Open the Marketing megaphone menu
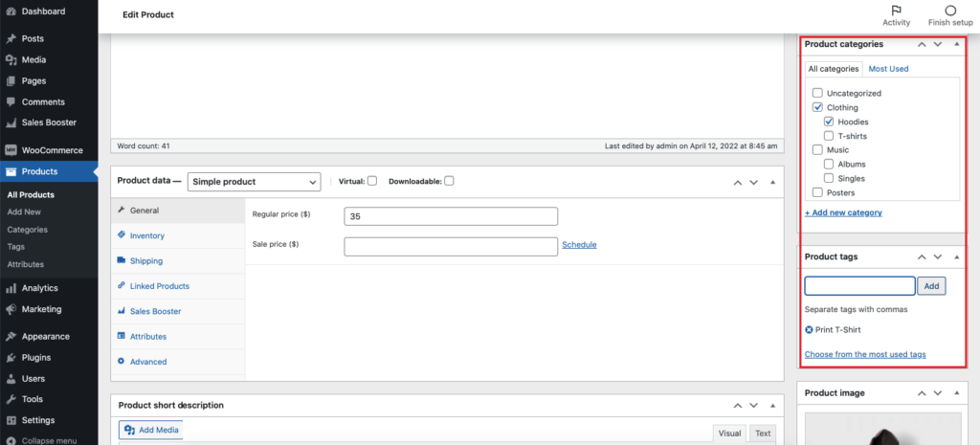 pos(10,309)
